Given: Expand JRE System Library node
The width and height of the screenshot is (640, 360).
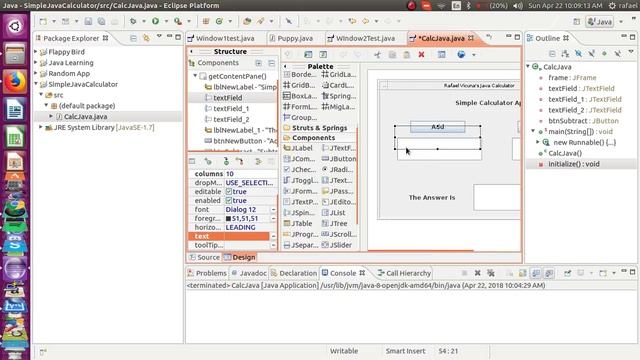Looking at the screenshot, I should coord(41,127).
